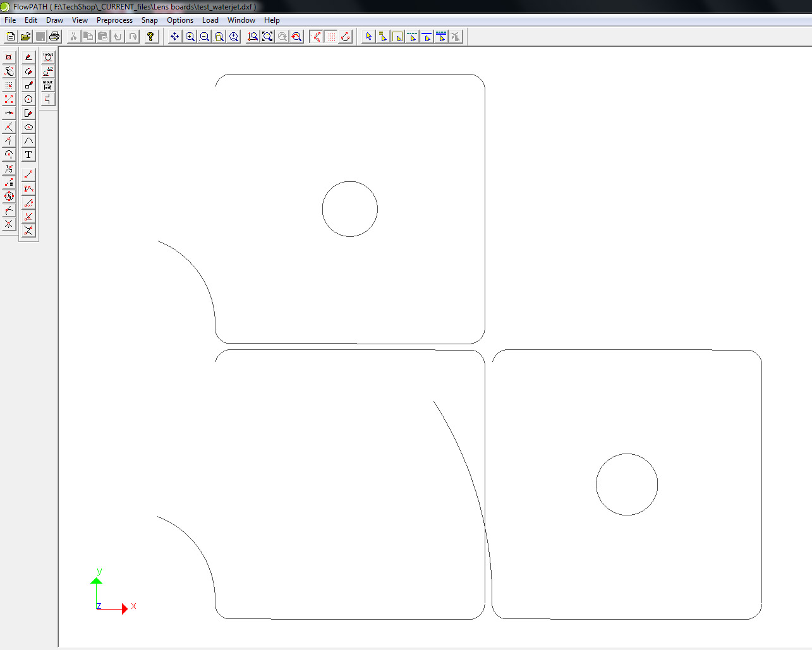Open a file with folder icon

point(25,36)
